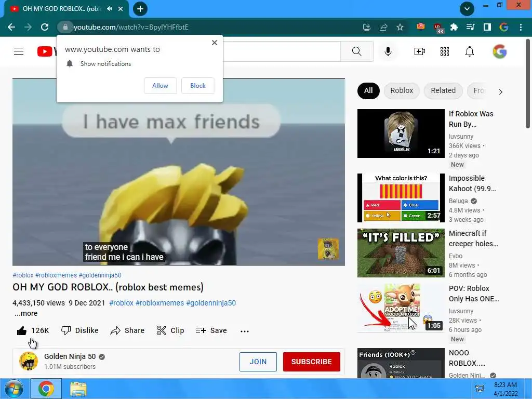Click the site lock icon in address bar
This screenshot has width=532, height=399.
pos(65,27)
